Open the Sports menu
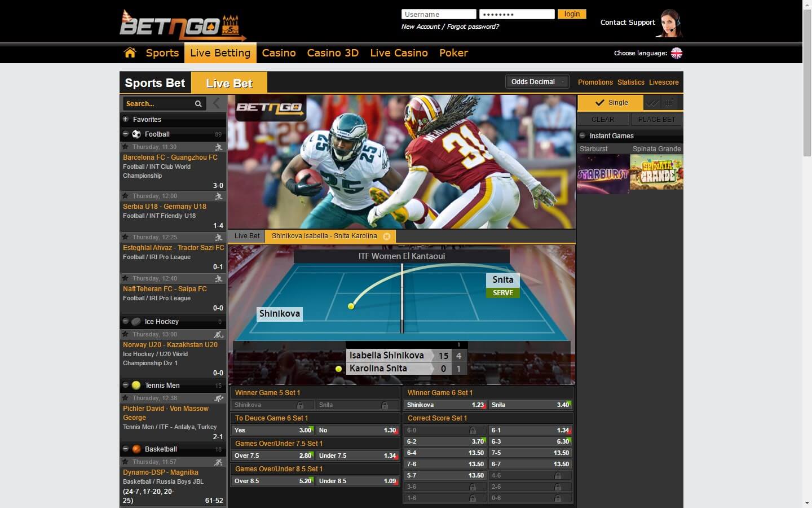Viewport: 812px width, 508px height. 162,53
